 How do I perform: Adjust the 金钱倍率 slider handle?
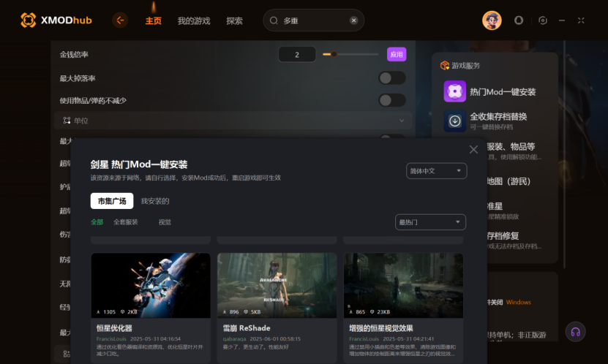pyautogui.click(x=334, y=54)
